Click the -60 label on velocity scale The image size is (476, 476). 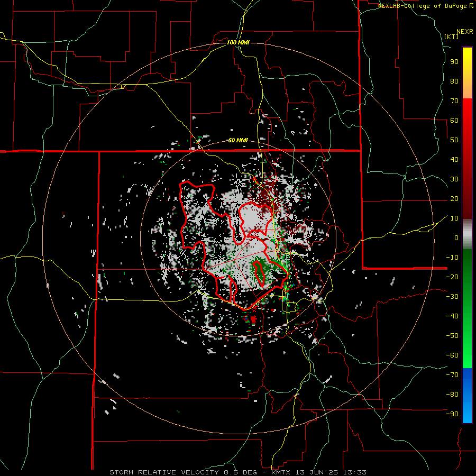pos(452,355)
